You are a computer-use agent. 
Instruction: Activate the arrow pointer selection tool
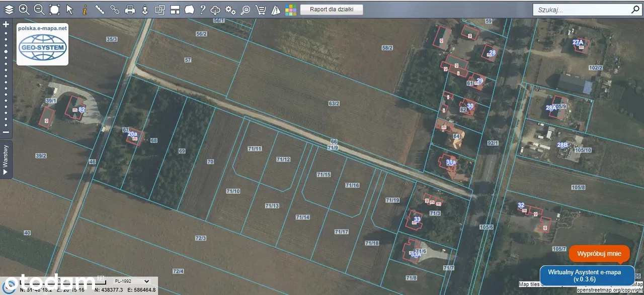coord(69,9)
